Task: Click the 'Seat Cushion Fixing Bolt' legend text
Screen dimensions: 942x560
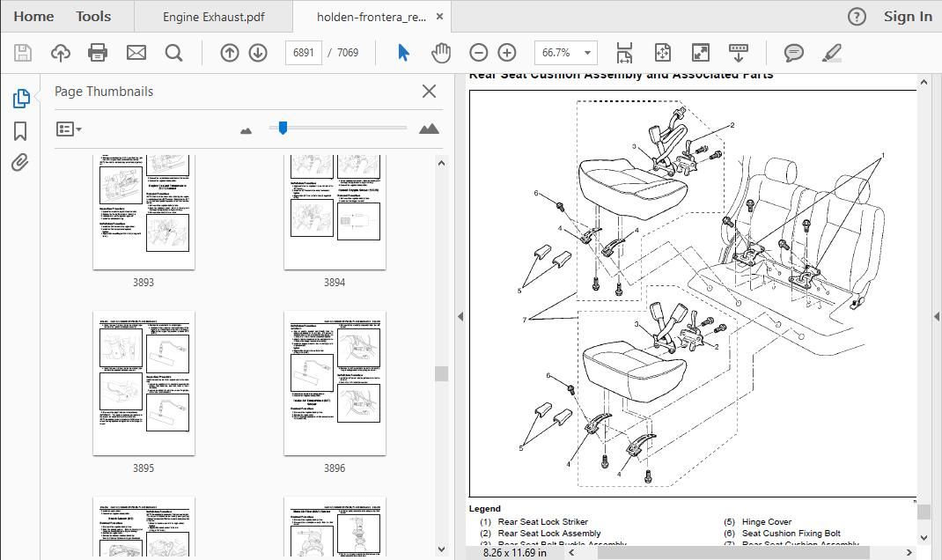Action: 791,533
